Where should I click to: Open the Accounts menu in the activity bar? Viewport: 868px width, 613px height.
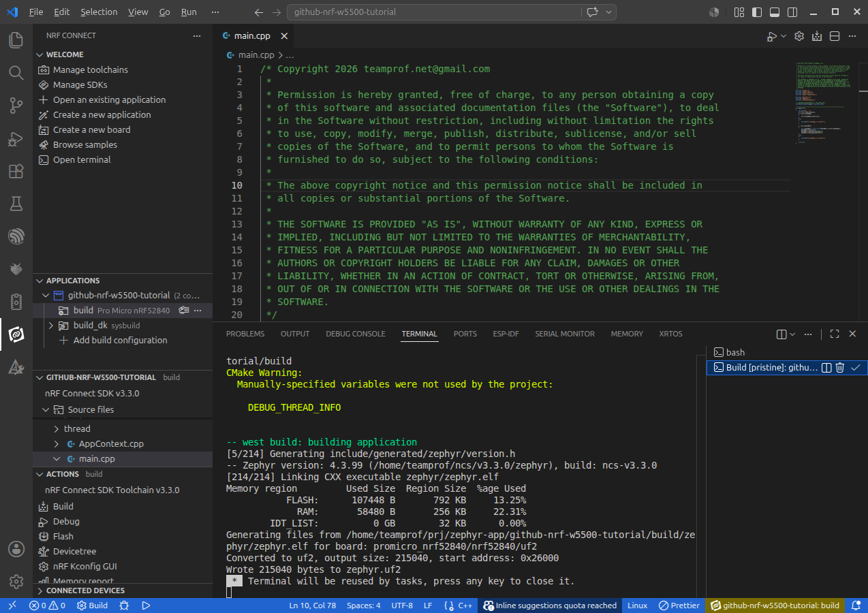[16, 549]
